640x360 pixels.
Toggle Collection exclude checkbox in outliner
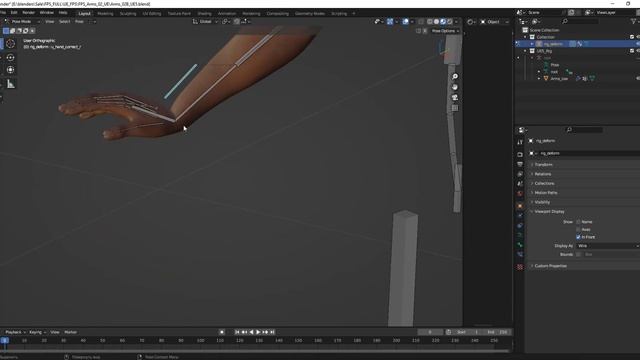click(632, 37)
